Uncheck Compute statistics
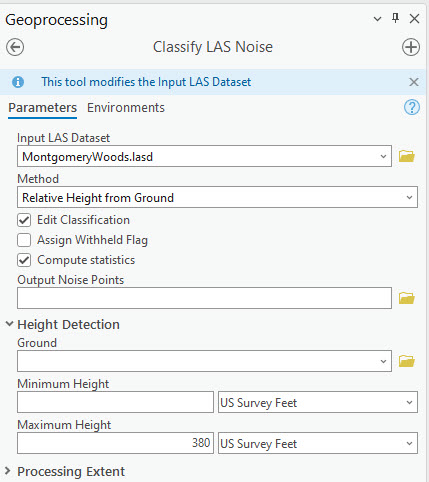This screenshot has height=482, width=429. click(x=24, y=260)
